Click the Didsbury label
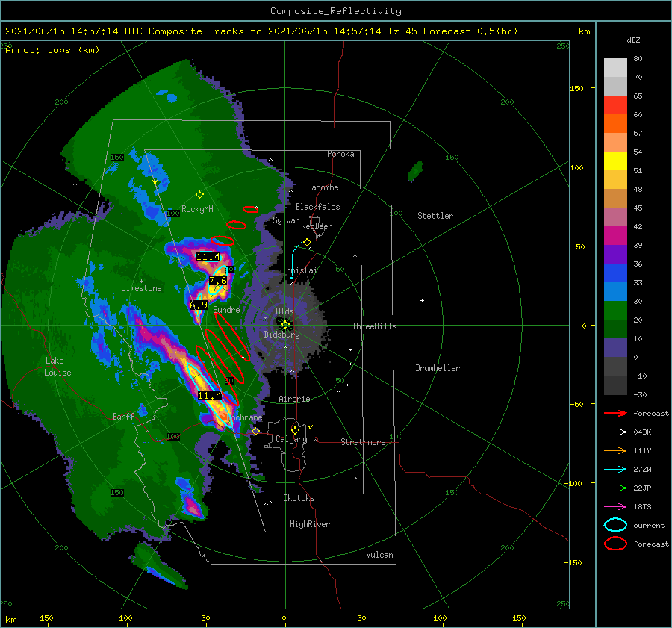Image resolution: width=672 pixels, height=628 pixels. click(x=281, y=335)
